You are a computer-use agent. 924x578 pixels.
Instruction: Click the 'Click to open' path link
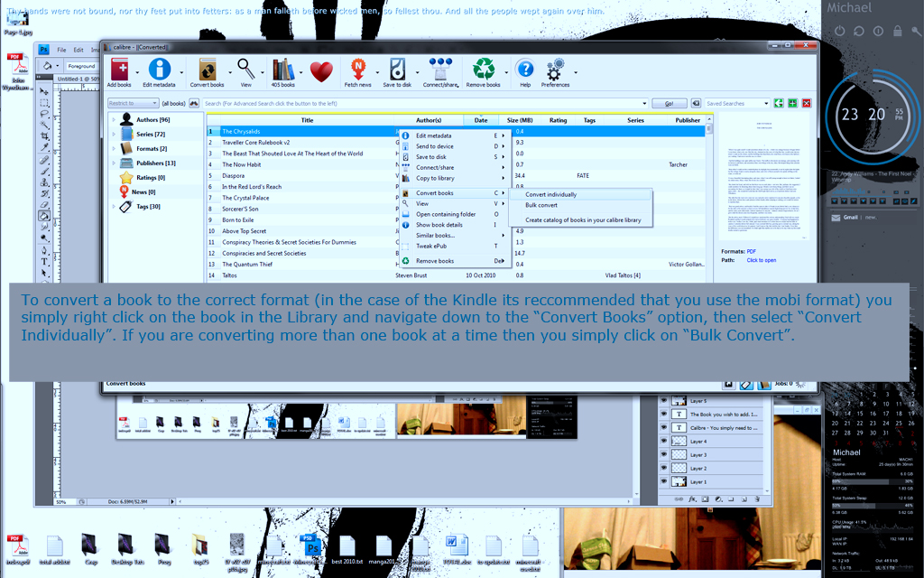click(762, 260)
